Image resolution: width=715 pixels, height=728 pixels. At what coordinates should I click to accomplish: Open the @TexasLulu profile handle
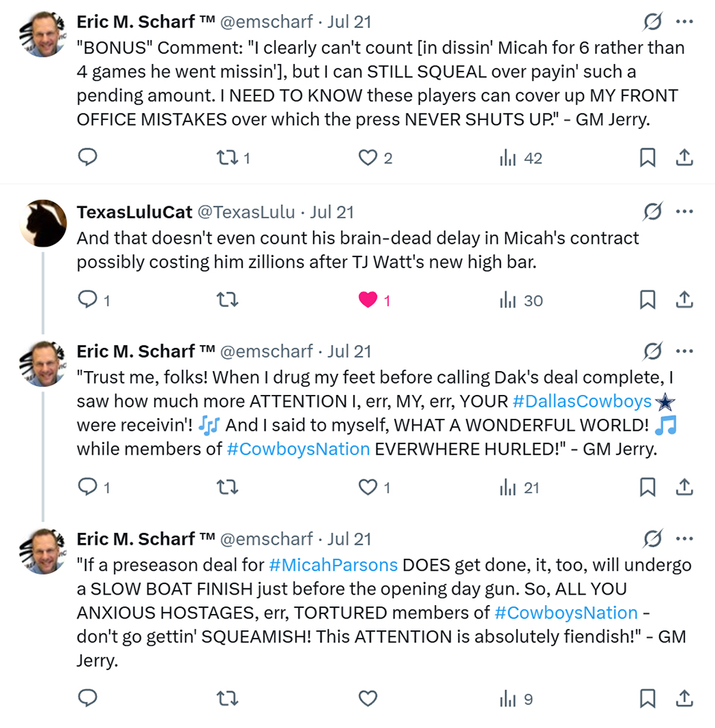click(246, 212)
